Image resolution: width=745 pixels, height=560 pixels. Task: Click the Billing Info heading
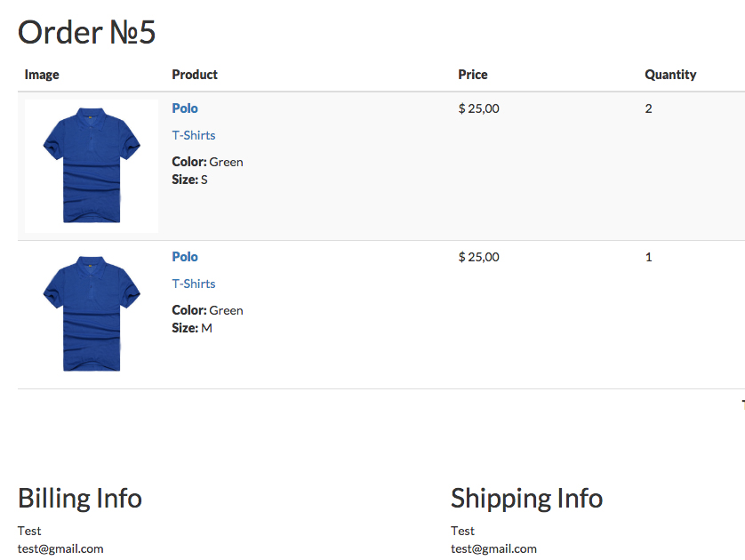80,499
